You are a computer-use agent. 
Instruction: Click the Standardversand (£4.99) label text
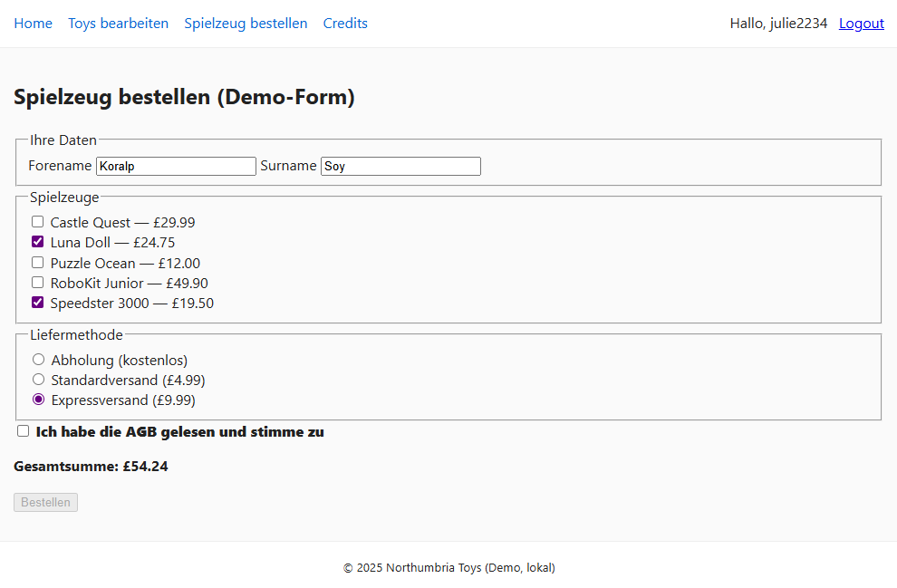[x=121, y=381]
